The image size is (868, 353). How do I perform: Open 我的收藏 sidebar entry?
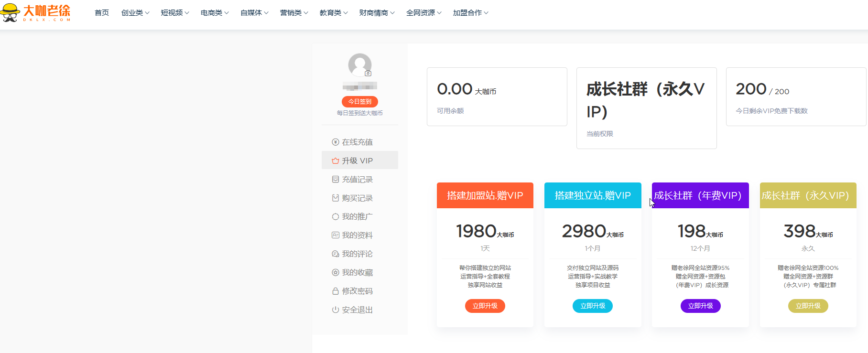pos(359,272)
